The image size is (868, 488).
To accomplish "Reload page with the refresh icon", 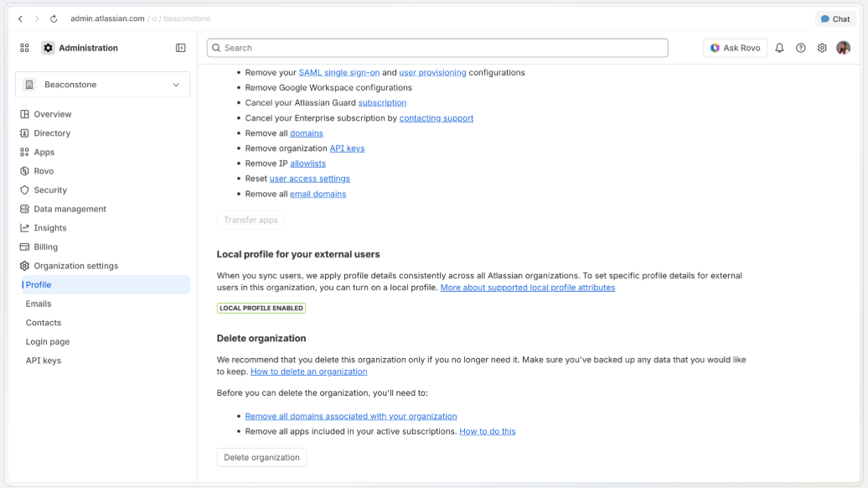I will pos(54,18).
